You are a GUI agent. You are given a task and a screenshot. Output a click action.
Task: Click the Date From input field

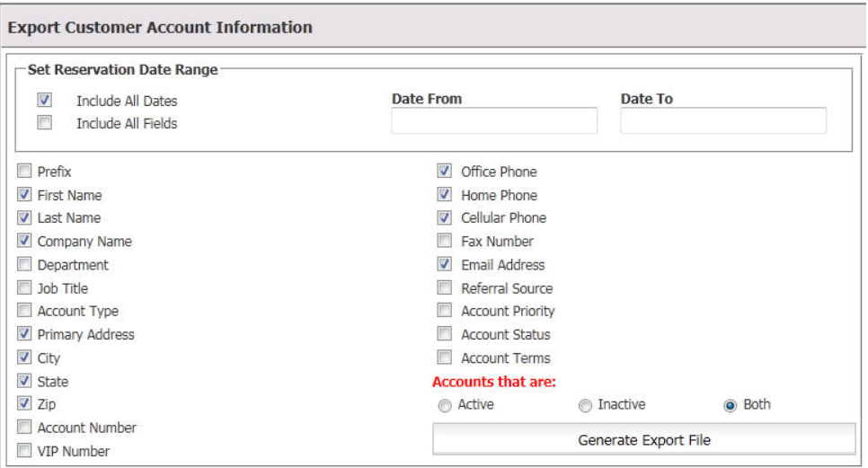(494, 121)
